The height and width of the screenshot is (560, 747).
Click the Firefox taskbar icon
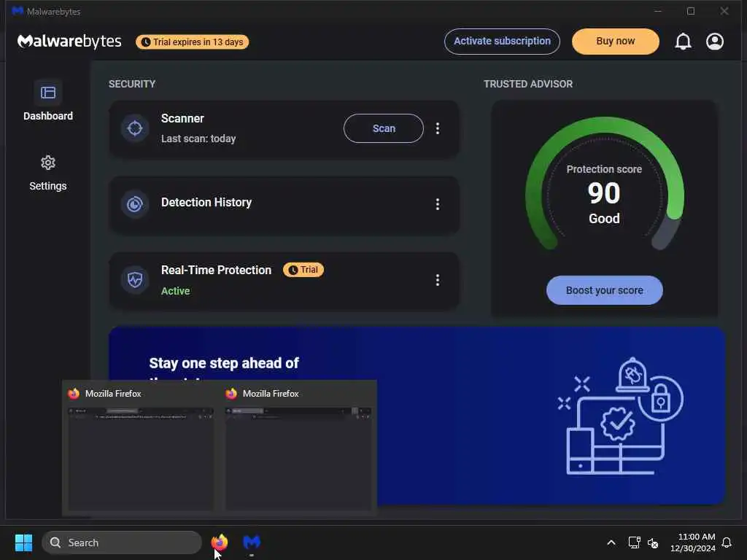click(x=220, y=542)
